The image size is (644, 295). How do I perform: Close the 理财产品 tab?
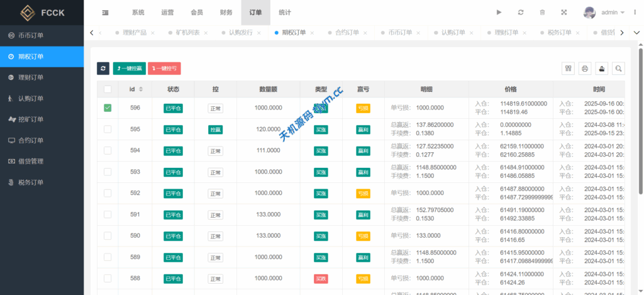pos(153,33)
